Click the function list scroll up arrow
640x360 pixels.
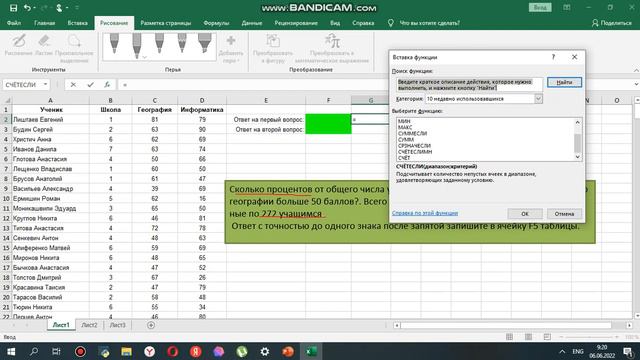(x=578, y=122)
